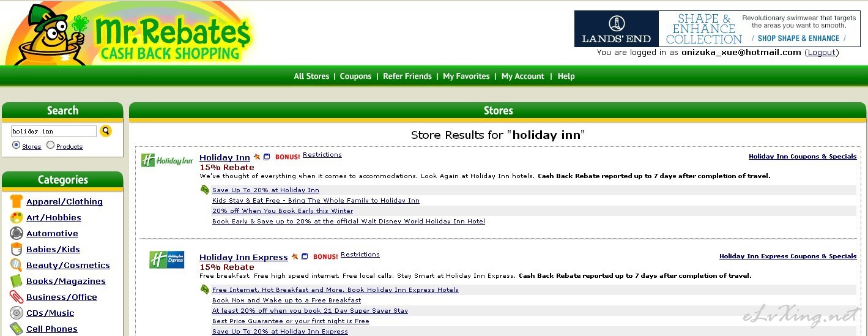This screenshot has width=868, height=336.
Task: Open the All Stores menu item
Action: [x=311, y=77]
